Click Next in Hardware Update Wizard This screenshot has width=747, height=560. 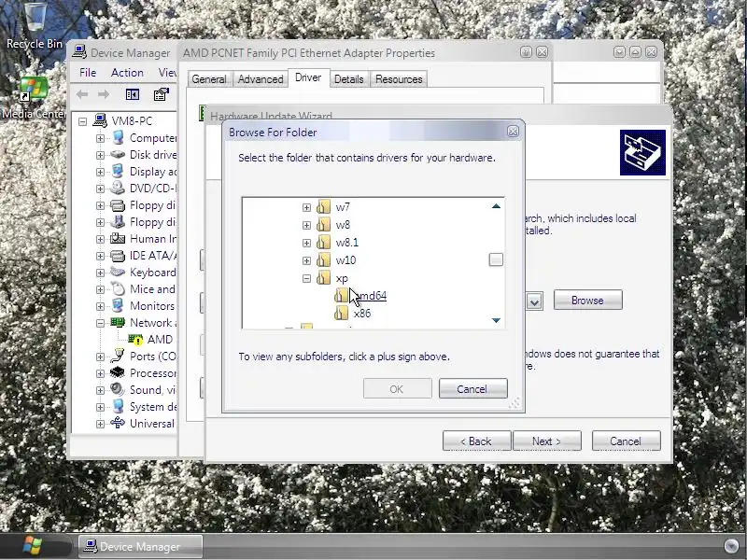[x=547, y=441]
